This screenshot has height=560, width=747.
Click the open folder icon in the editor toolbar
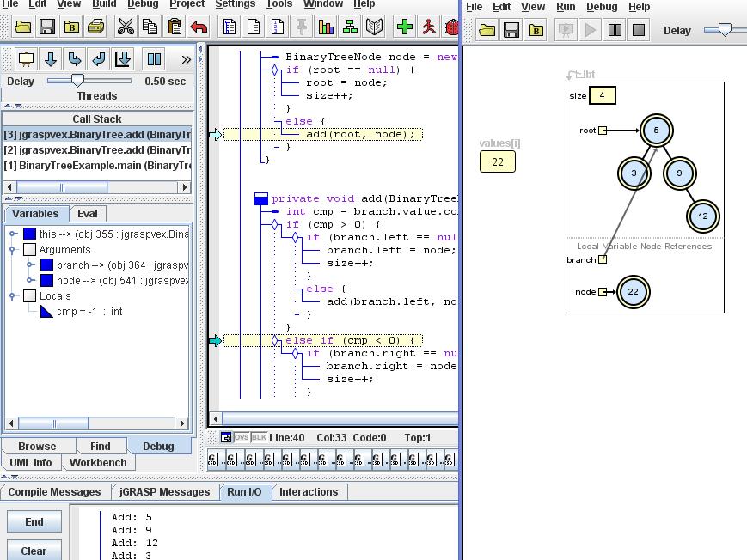(x=22, y=27)
